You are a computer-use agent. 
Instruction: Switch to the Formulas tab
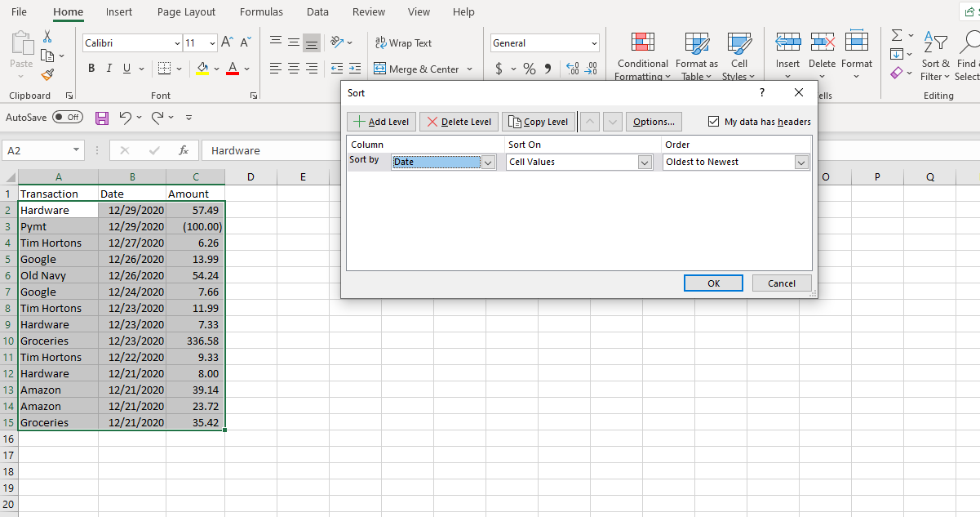coord(261,12)
